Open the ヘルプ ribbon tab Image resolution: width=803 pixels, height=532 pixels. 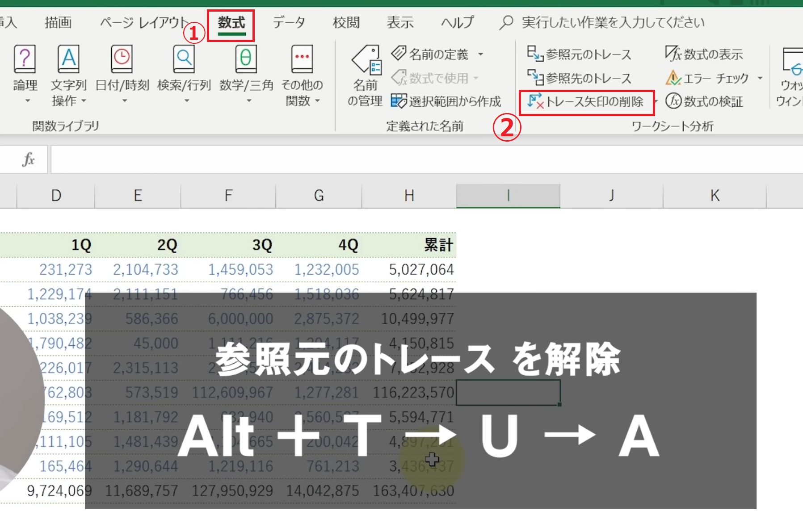click(x=458, y=22)
